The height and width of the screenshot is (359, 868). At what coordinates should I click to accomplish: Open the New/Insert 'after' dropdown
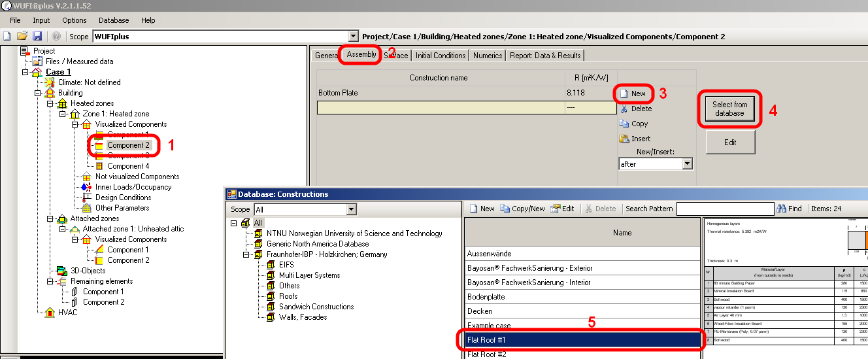click(687, 164)
